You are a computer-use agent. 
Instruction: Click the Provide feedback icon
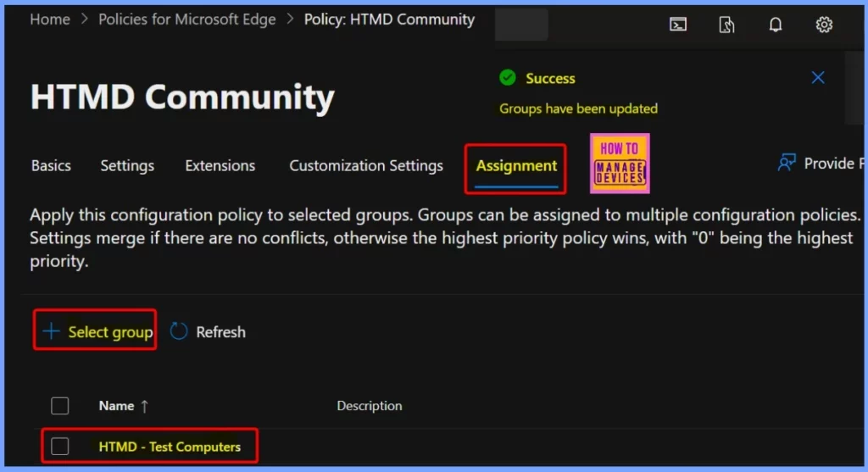point(787,163)
